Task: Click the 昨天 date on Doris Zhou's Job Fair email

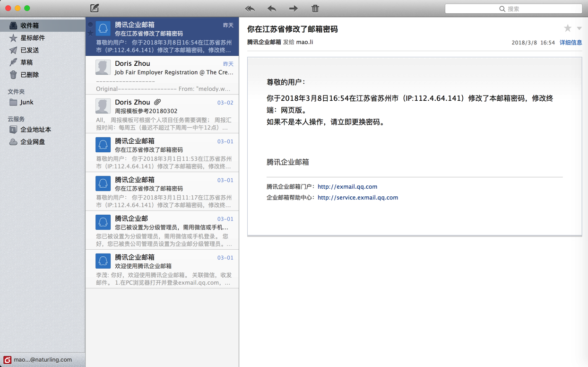Action: (228, 64)
